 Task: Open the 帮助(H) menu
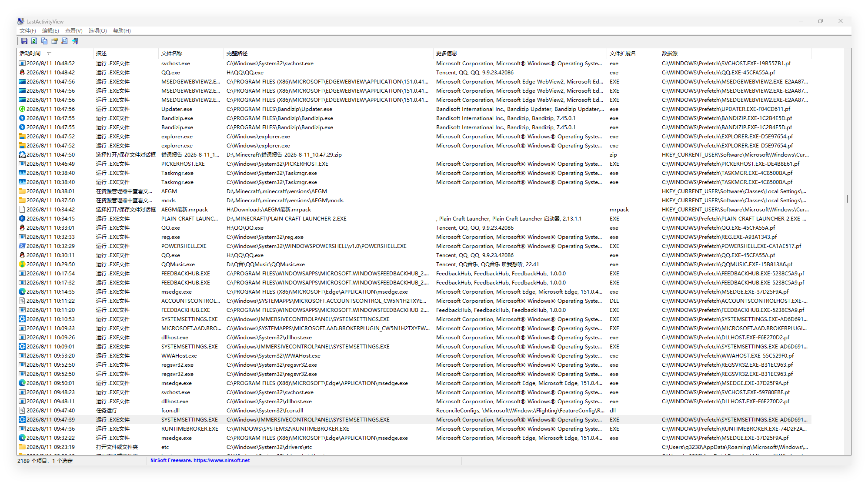pos(122,31)
